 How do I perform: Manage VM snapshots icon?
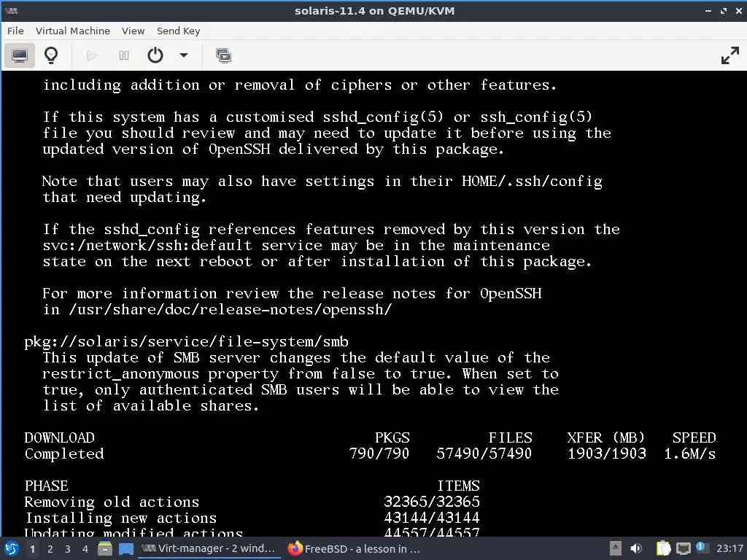tap(223, 55)
